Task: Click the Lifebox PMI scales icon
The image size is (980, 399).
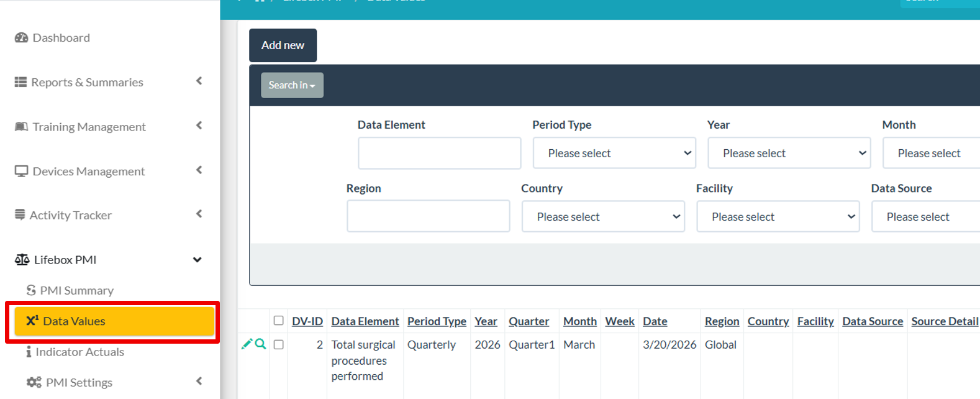Action: 22,260
